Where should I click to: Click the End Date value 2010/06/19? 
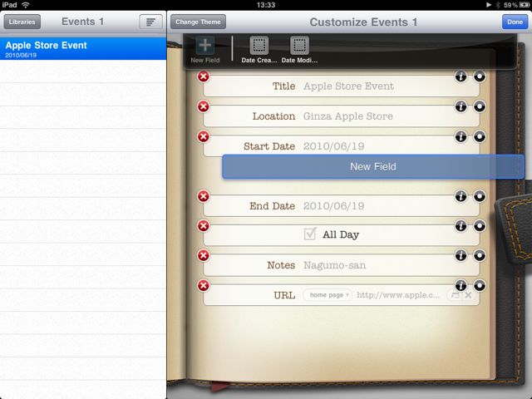coord(333,206)
